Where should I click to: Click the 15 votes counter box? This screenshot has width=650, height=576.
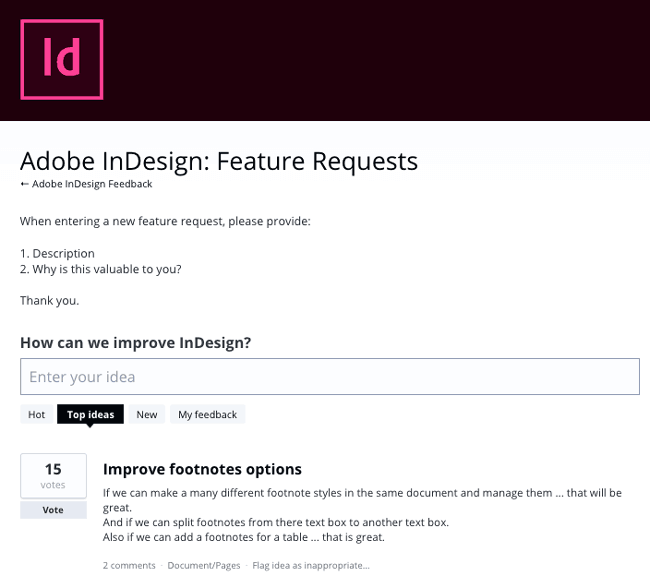pyautogui.click(x=53, y=476)
